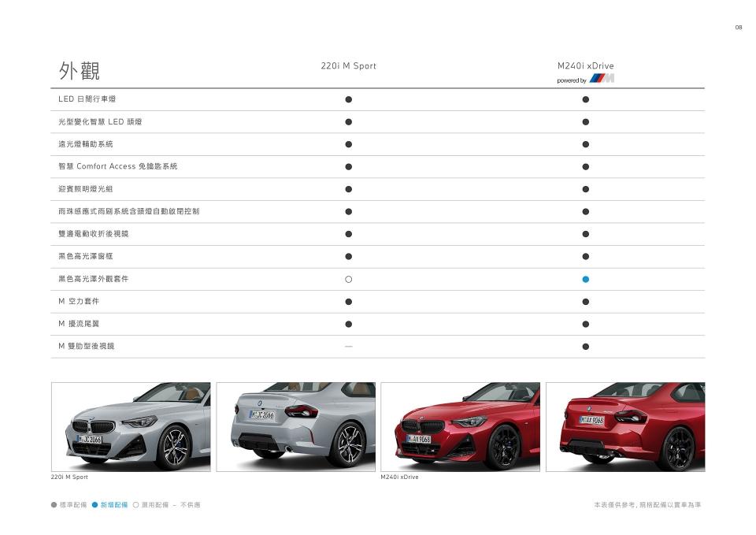
Task: Click the dash in M 雙肋型後視鏡 row
Action: tap(348, 346)
